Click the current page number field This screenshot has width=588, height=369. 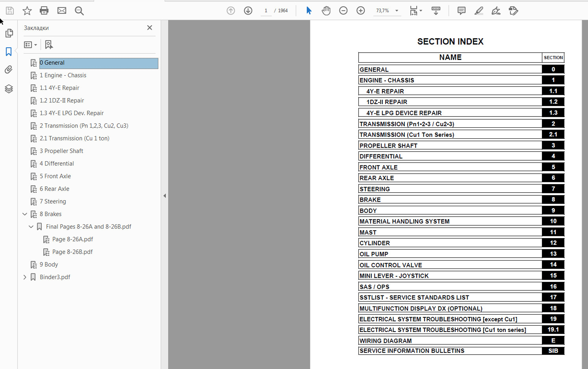[266, 11]
